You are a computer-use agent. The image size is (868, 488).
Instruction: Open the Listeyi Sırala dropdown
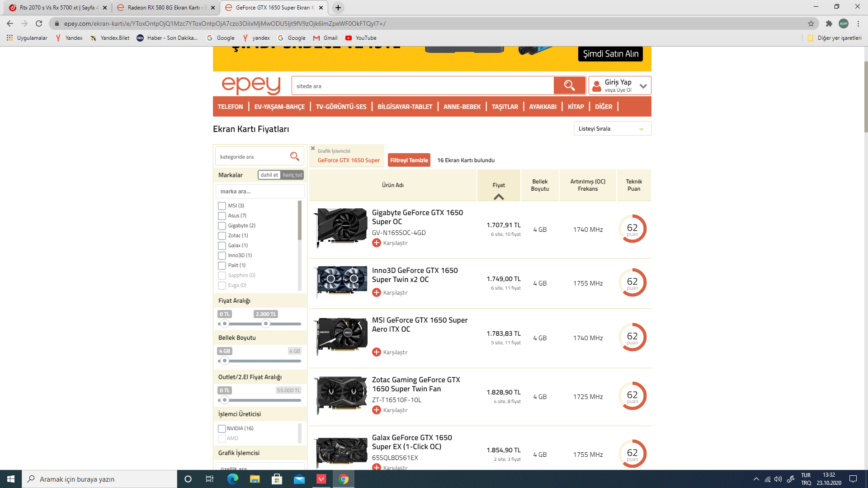click(x=612, y=129)
